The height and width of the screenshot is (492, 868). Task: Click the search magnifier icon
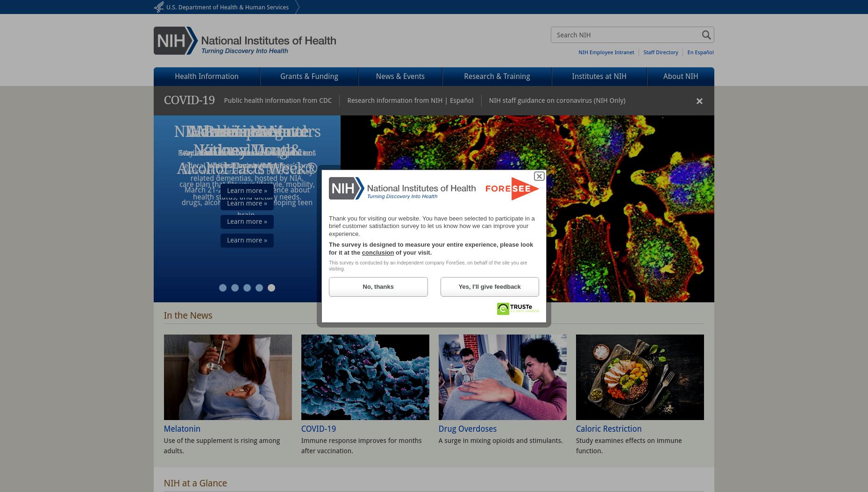coord(706,35)
